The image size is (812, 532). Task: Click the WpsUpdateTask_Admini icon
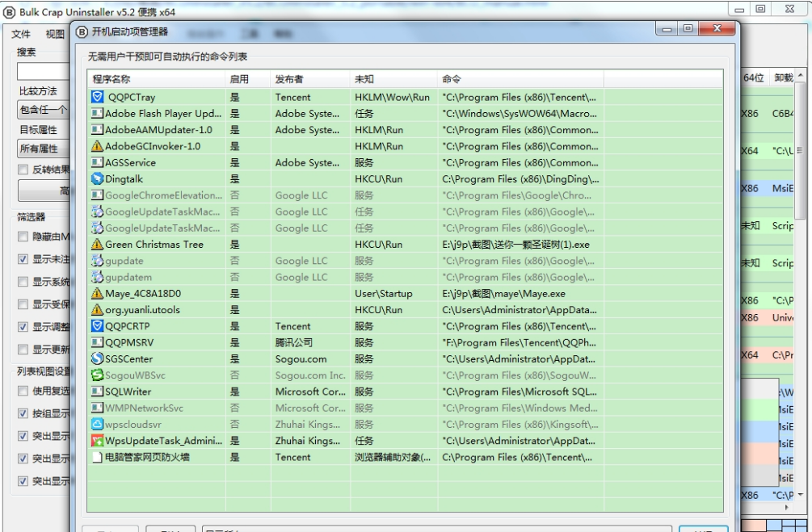click(97, 441)
